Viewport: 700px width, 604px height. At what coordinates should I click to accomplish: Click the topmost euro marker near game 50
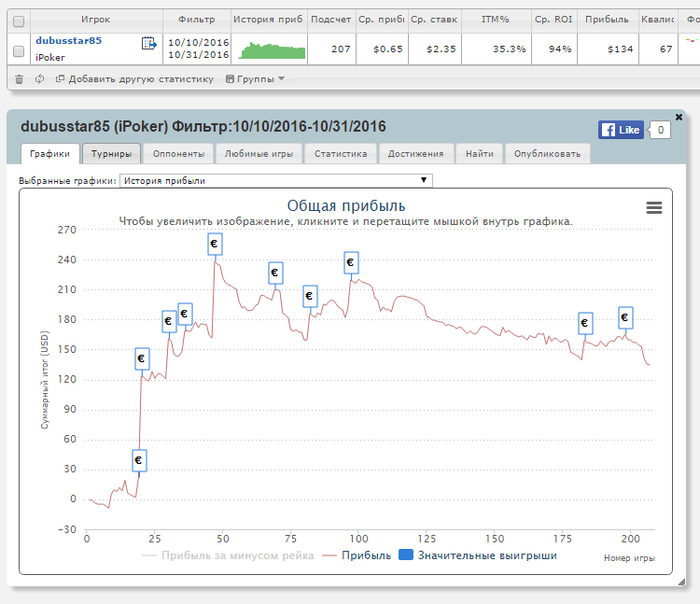(215, 244)
